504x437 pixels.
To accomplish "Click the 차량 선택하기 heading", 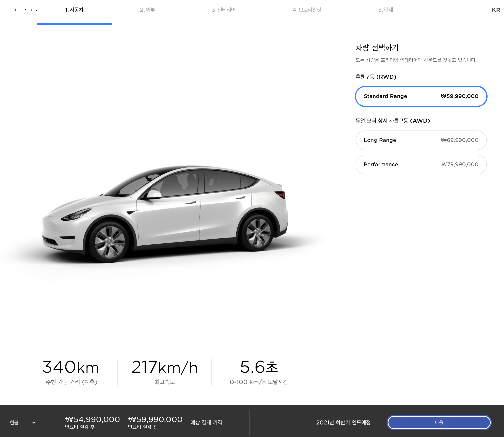I will click(x=377, y=48).
